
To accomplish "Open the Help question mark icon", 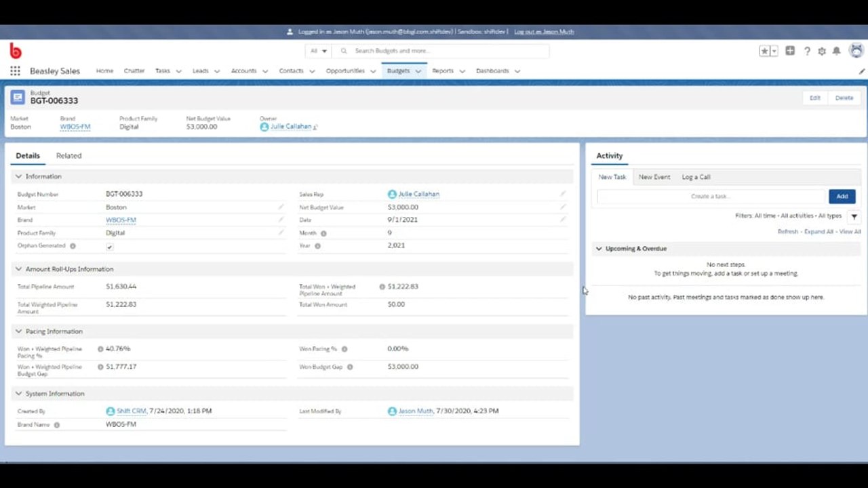I will coord(807,51).
